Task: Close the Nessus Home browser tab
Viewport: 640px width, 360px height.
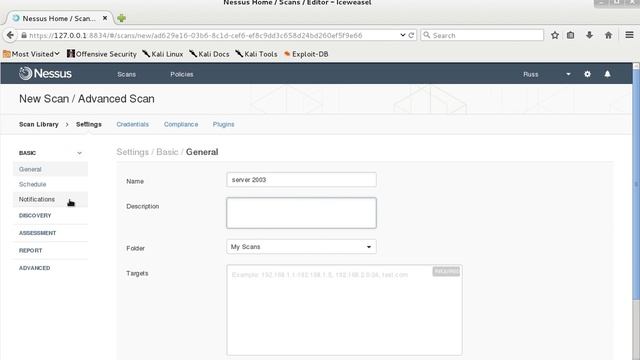Action: tap(105, 18)
